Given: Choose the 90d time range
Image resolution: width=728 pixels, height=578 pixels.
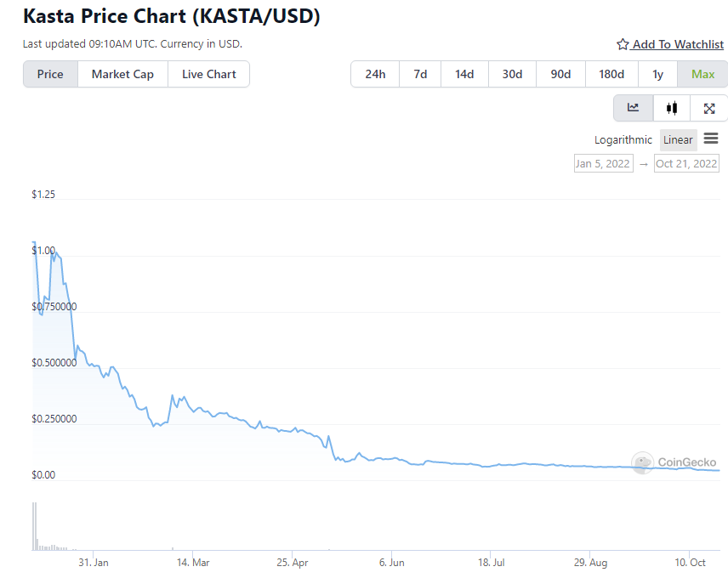Looking at the screenshot, I should [x=560, y=74].
